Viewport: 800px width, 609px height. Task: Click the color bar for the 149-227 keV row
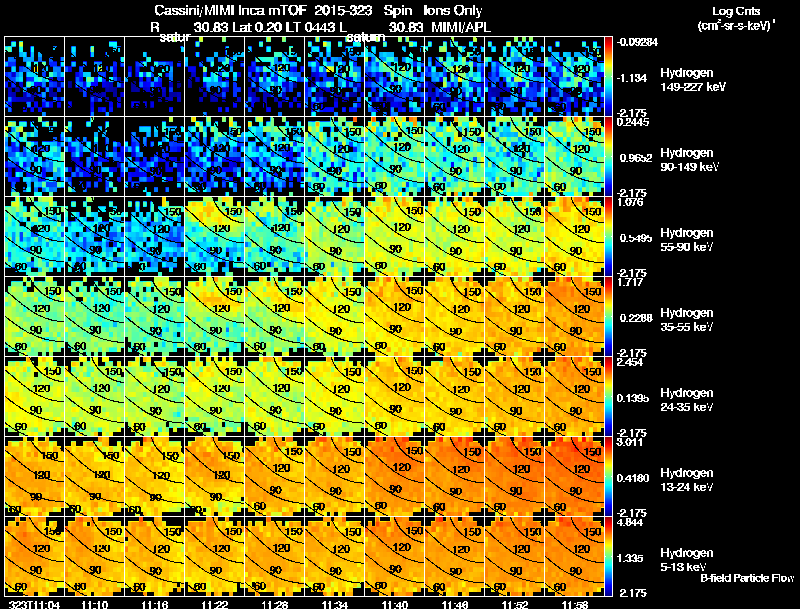[608, 77]
